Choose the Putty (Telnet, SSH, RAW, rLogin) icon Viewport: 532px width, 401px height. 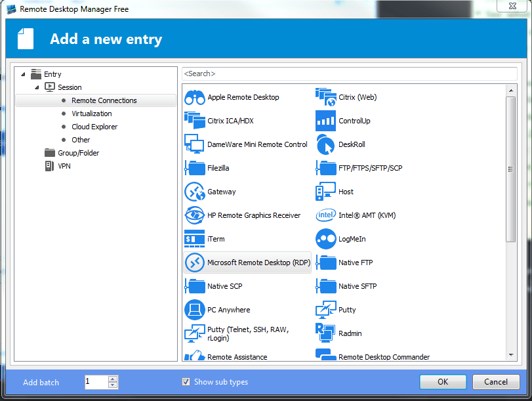point(194,333)
